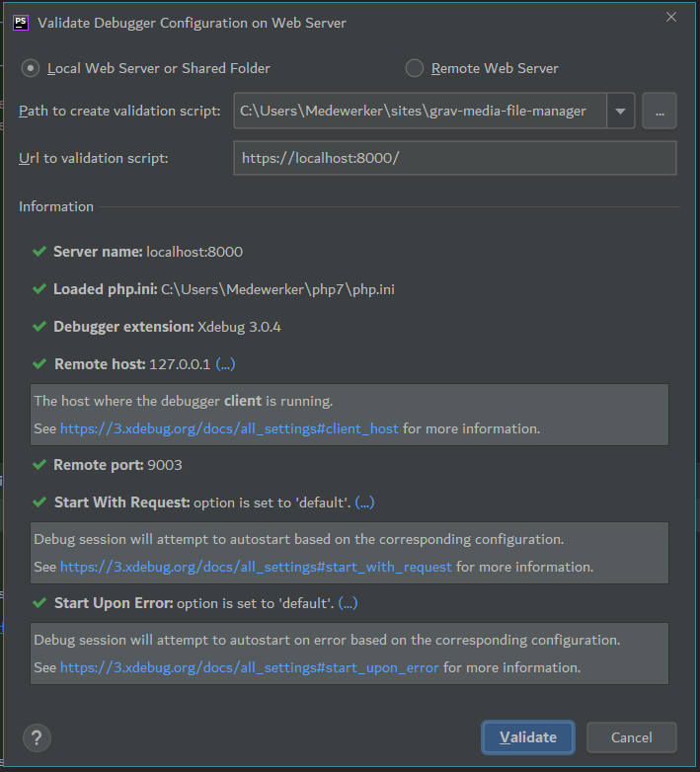Click the Validate button
This screenshot has width=700, height=772.
(x=528, y=737)
